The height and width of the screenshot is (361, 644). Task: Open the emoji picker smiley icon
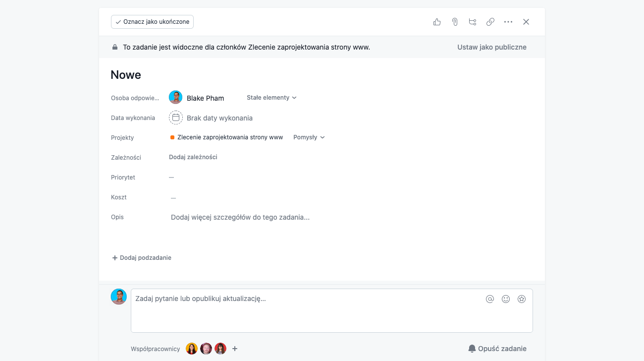click(506, 299)
